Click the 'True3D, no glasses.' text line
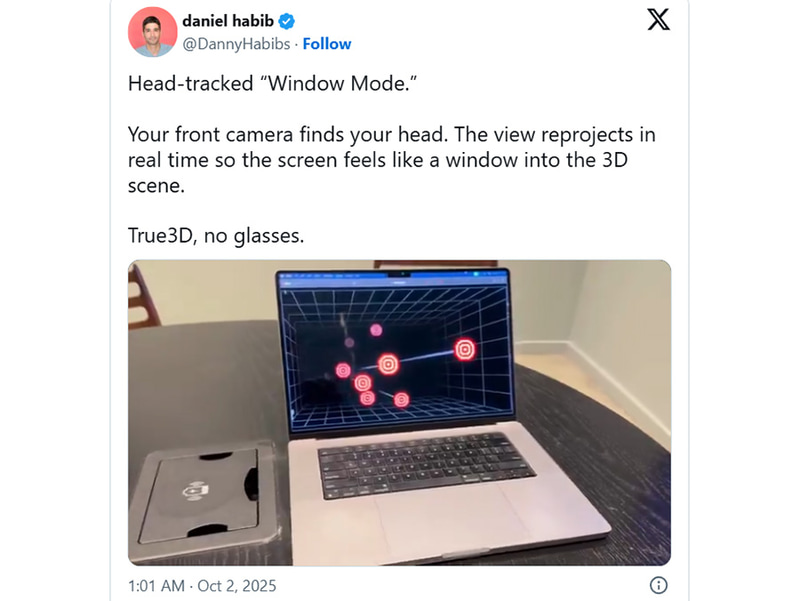This screenshot has height=601, width=800. (x=216, y=236)
